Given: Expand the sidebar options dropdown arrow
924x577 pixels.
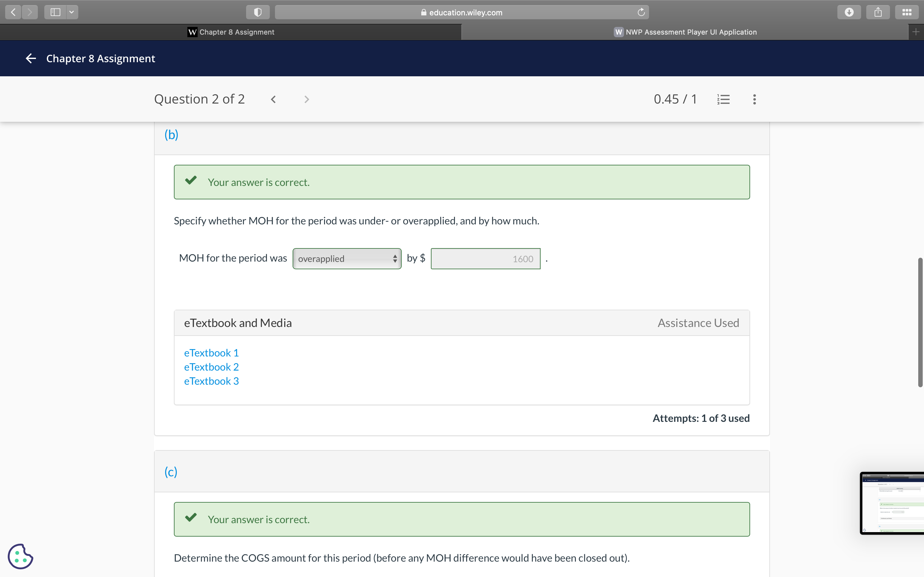Looking at the screenshot, I should (72, 12).
